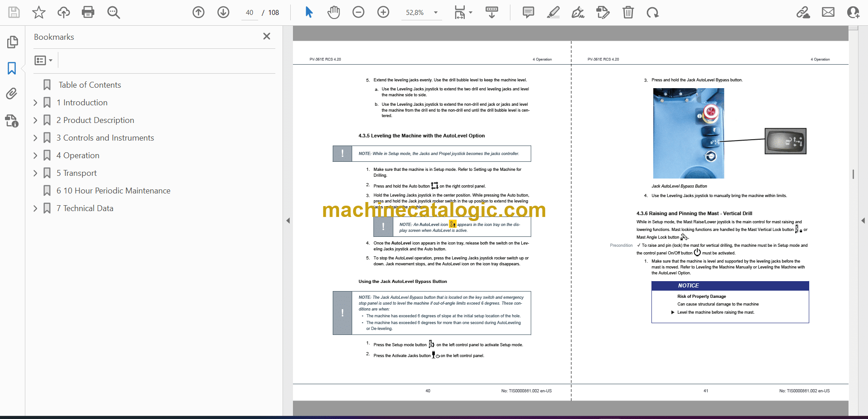
Task: Show the page thumbnails panel
Action: [x=12, y=42]
